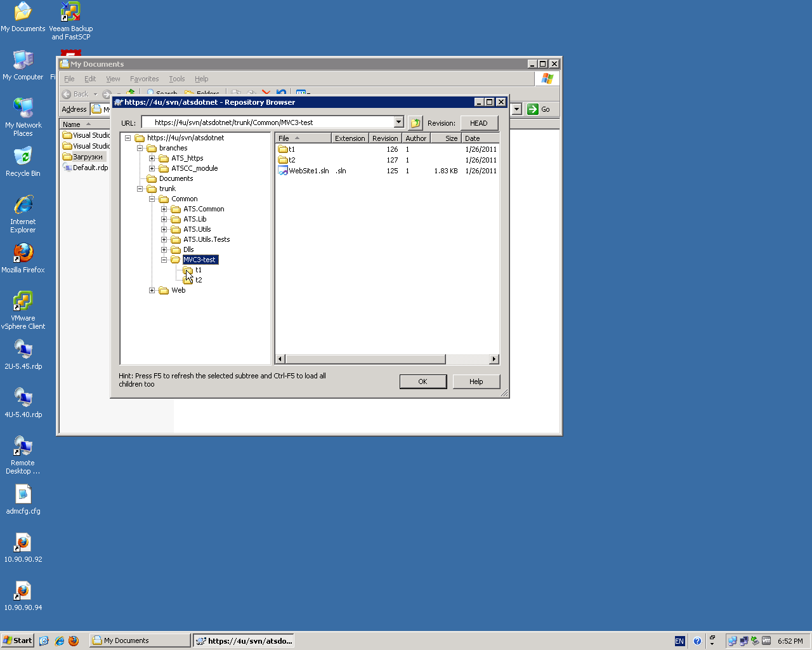Click HEAD revision button

tap(479, 123)
